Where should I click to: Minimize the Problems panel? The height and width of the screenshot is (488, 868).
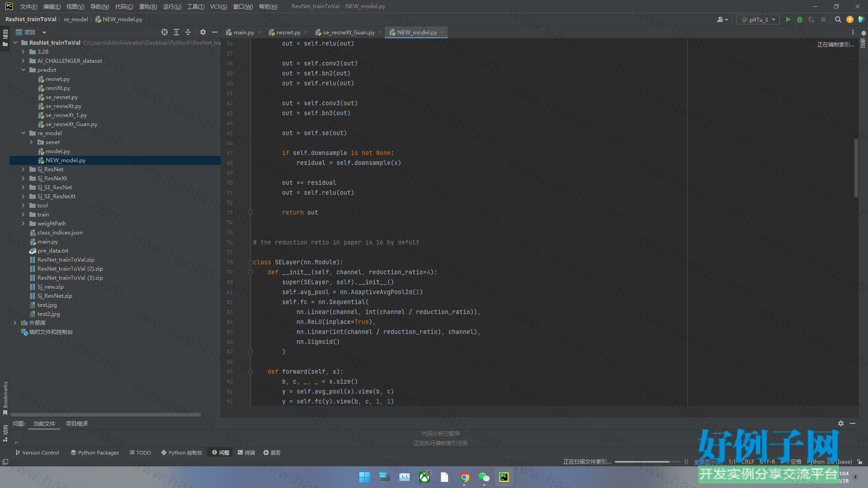[853, 423]
